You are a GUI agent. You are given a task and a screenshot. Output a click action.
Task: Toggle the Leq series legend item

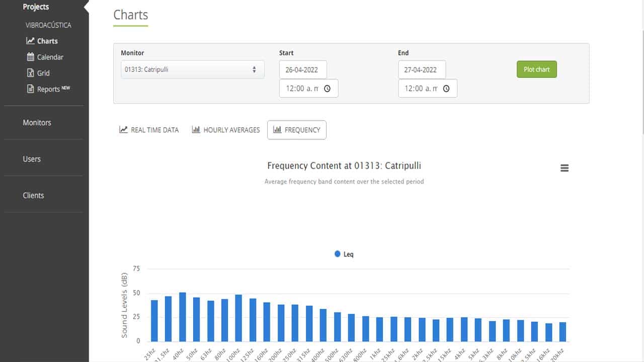[344, 254]
